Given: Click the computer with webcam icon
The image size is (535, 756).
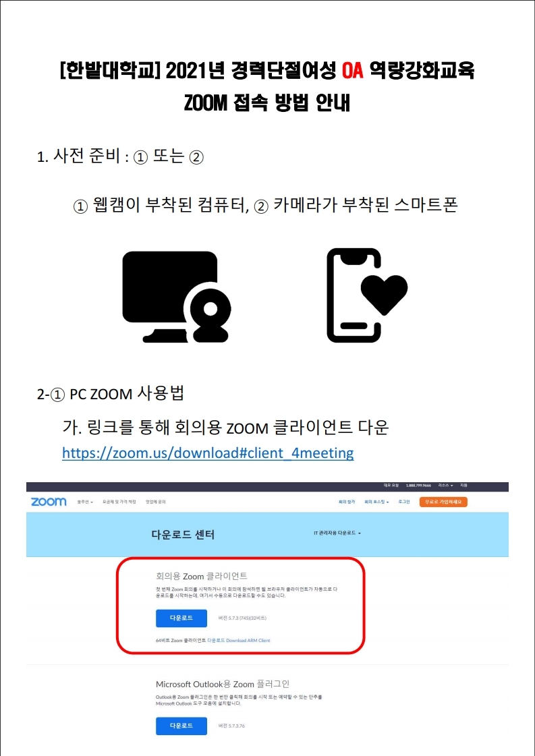Looking at the screenshot, I should coord(177,297).
